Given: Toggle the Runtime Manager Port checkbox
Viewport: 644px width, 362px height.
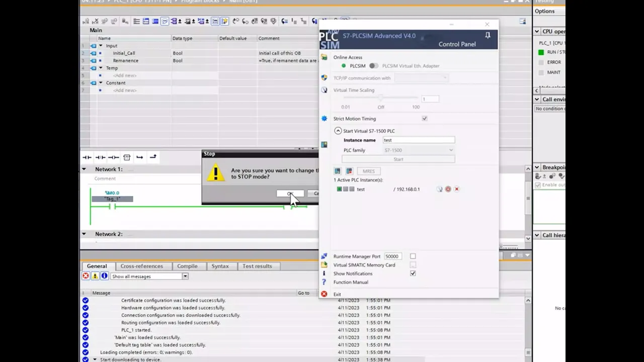Looking at the screenshot, I should (413, 256).
